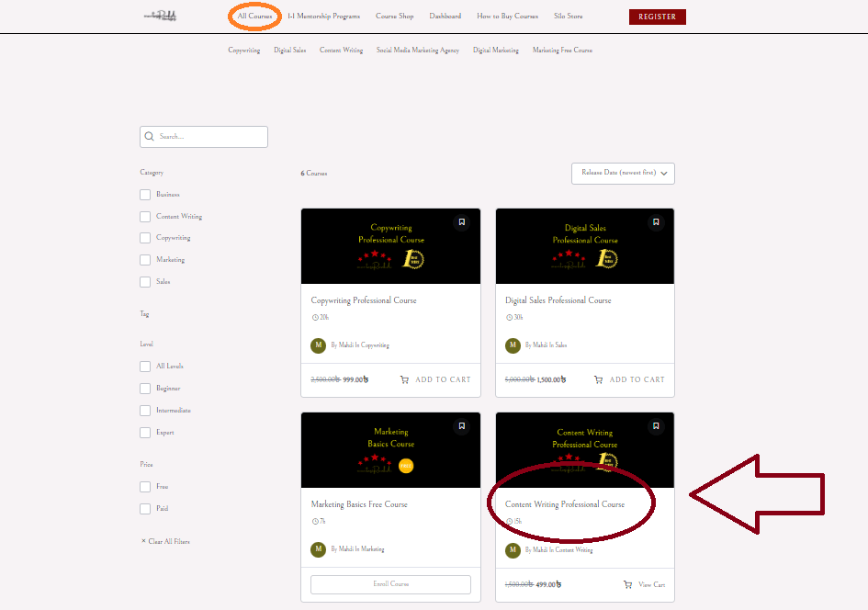Open Content Writing Professional Course title link
Screen dimensions: 868x610
point(565,504)
